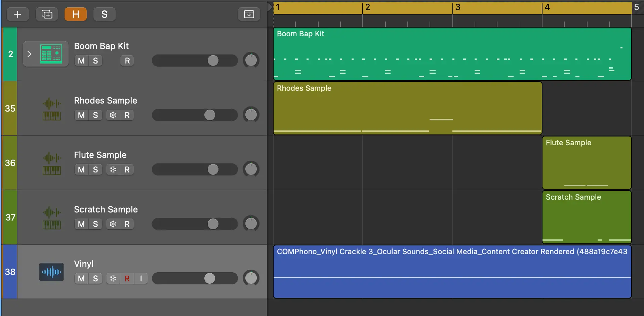Screen dimensions: 644x316
Task: Record-enable the Boom Bap Kit track
Action: pyautogui.click(x=127, y=61)
